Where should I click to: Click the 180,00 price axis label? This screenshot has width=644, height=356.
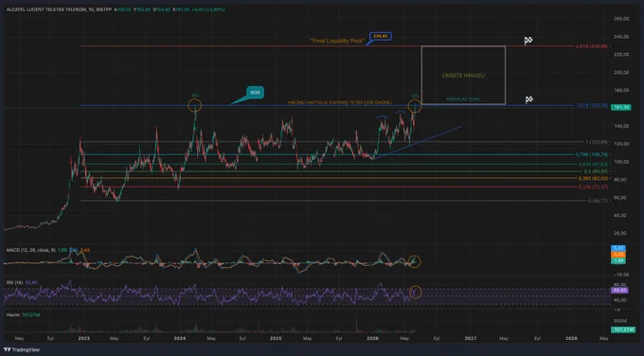click(621, 90)
